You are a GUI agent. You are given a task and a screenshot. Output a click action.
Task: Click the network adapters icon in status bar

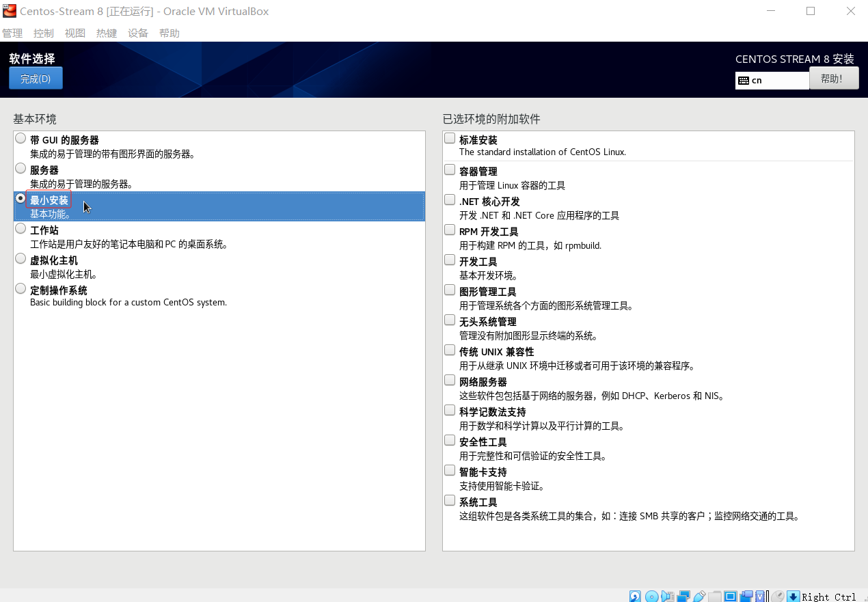(683, 597)
